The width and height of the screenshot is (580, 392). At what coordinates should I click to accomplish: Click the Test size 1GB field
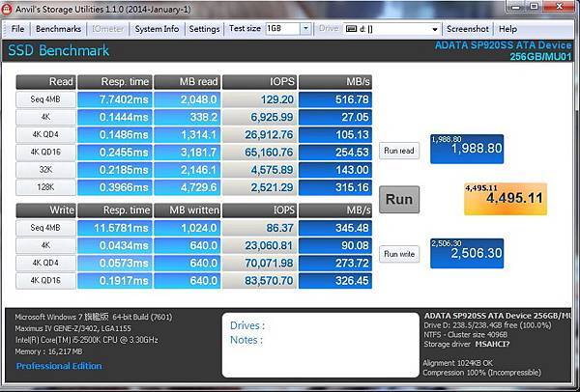click(282, 28)
